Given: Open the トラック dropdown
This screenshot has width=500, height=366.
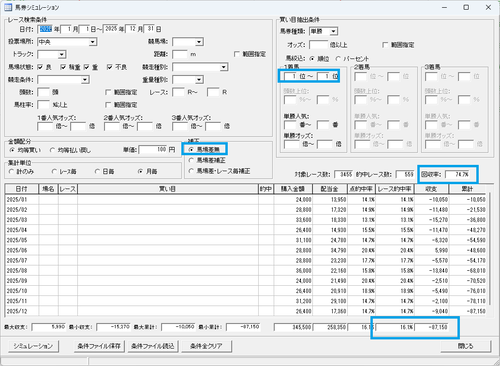Looking at the screenshot, I should pos(62,55).
